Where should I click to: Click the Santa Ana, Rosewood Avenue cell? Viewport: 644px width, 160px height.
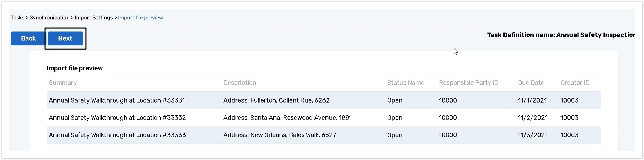point(287,118)
